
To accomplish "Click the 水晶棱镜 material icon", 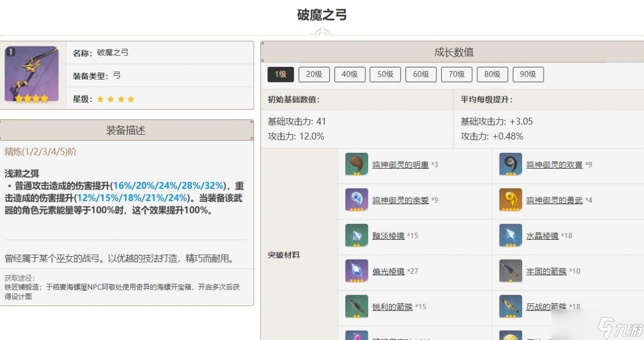I will click(511, 236).
